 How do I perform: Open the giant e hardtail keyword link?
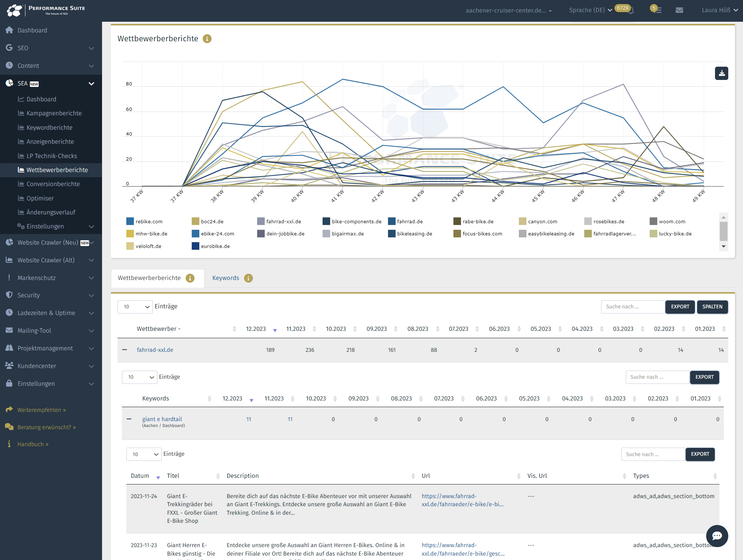tap(162, 419)
